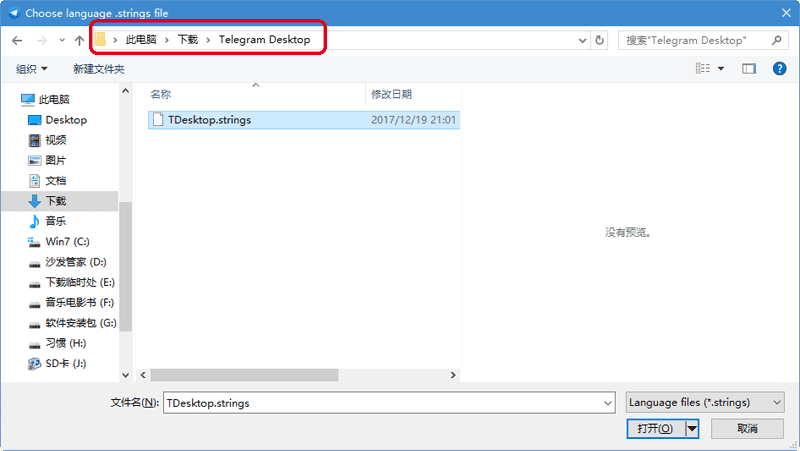Click the search magnifier icon
The image size is (800, 451).
point(777,40)
